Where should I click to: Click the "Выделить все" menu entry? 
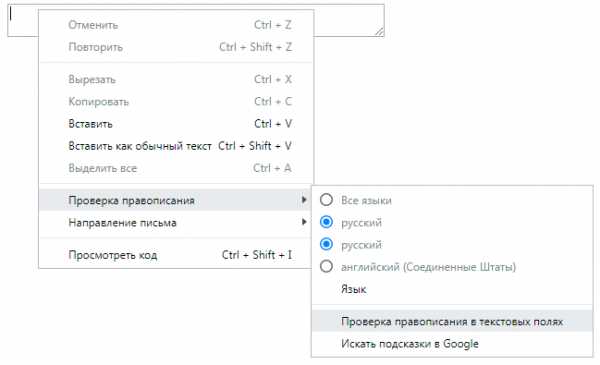tap(176, 168)
